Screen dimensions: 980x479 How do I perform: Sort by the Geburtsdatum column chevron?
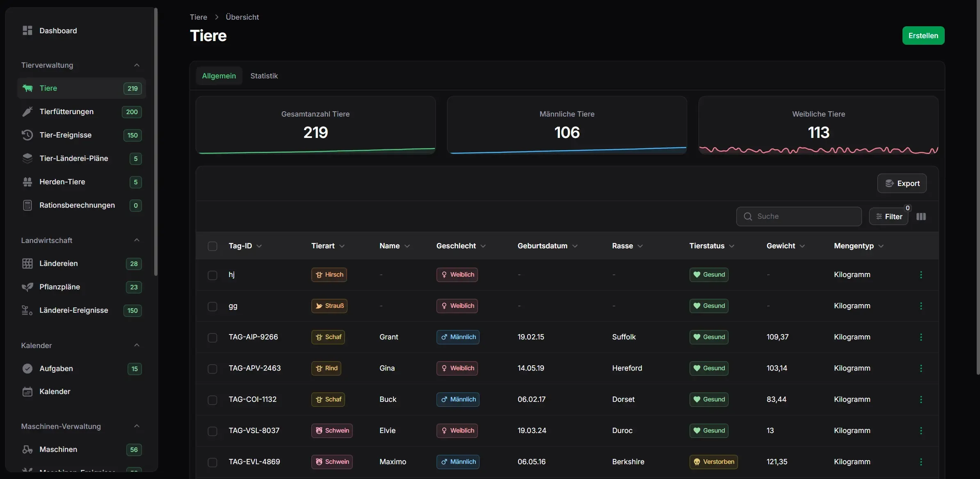tap(575, 246)
